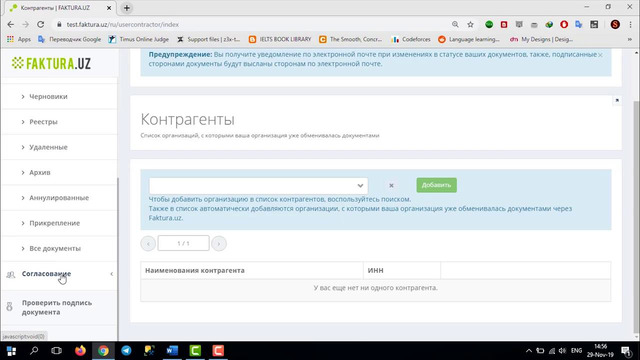Open Проверить подпись документа
640x360 pixels.
tap(57, 307)
